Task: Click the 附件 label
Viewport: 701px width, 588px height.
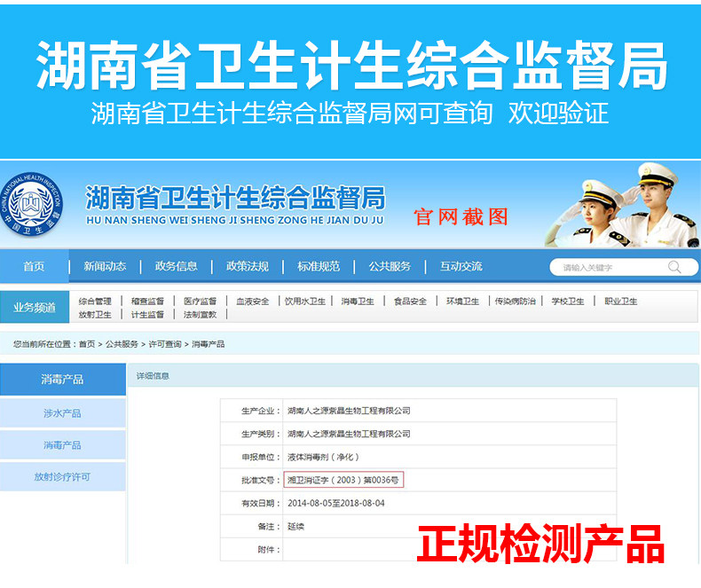Action: [269, 550]
